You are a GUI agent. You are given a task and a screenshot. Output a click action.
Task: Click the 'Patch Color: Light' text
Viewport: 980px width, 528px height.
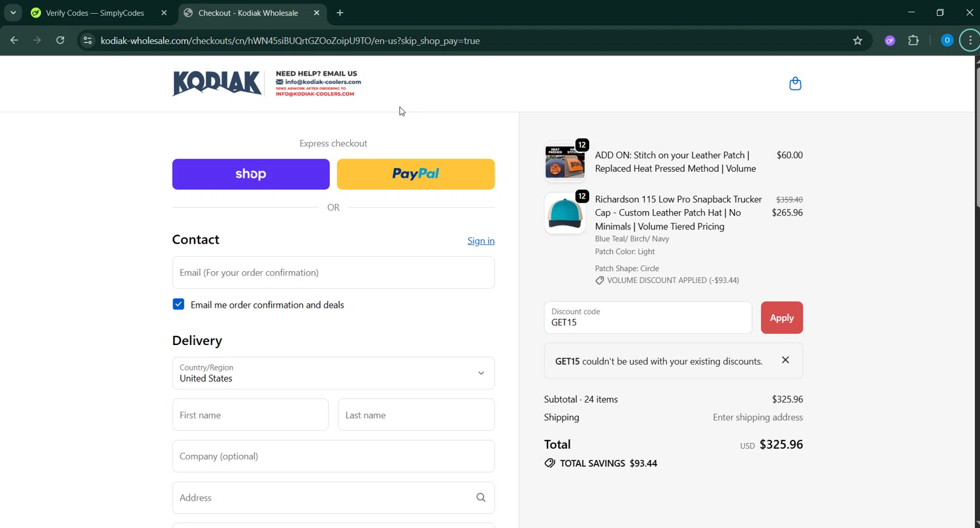click(x=625, y=252)
